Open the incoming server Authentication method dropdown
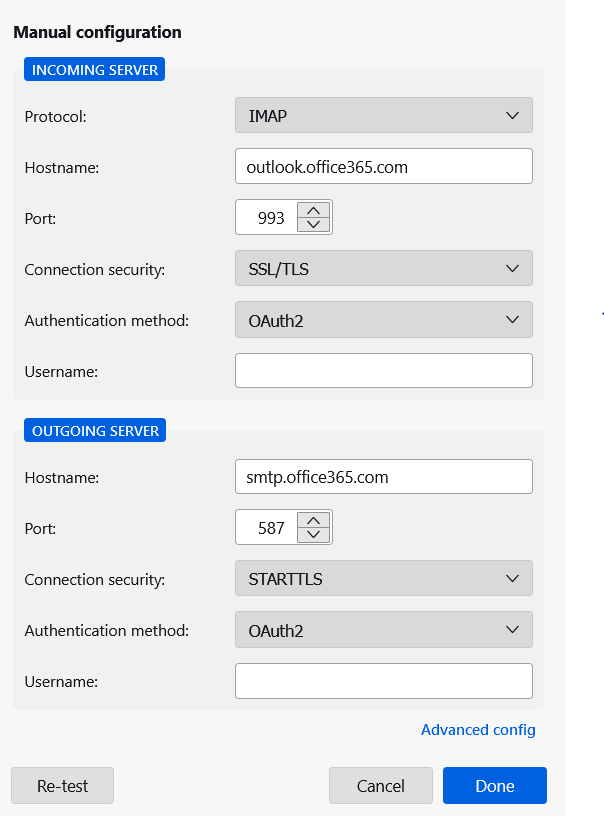Image resolution: width=604 pixels, height=816 pixels. [383, 320]
